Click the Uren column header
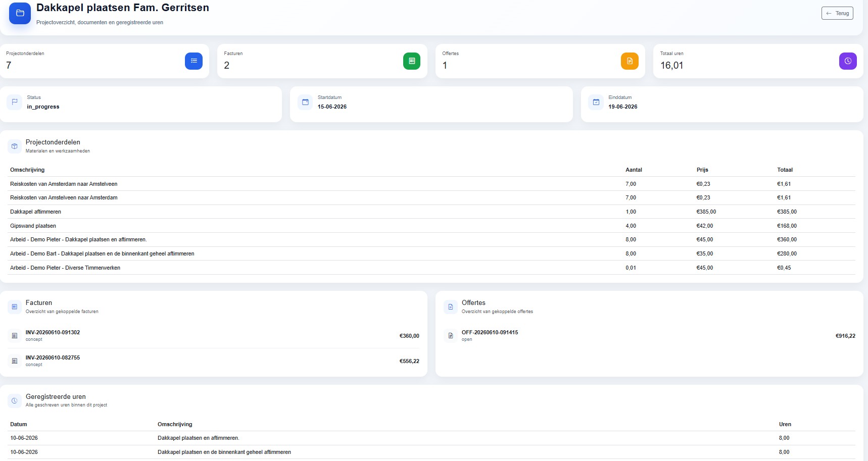 coord(785,424)
